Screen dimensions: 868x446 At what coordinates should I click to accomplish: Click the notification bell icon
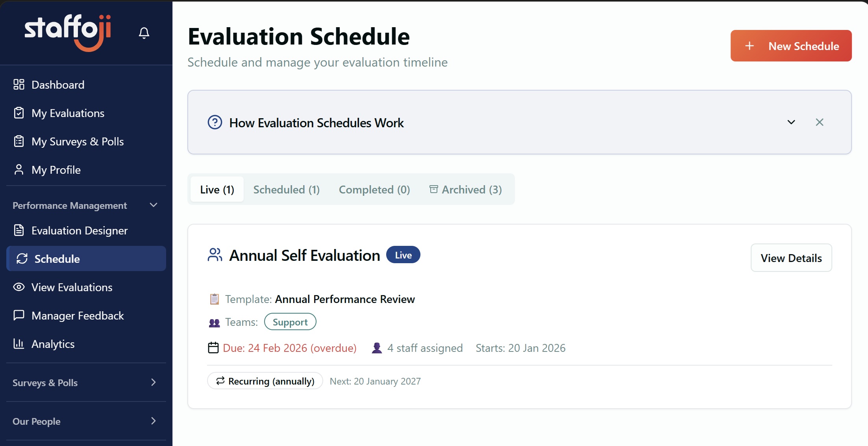tap(144, 33)
